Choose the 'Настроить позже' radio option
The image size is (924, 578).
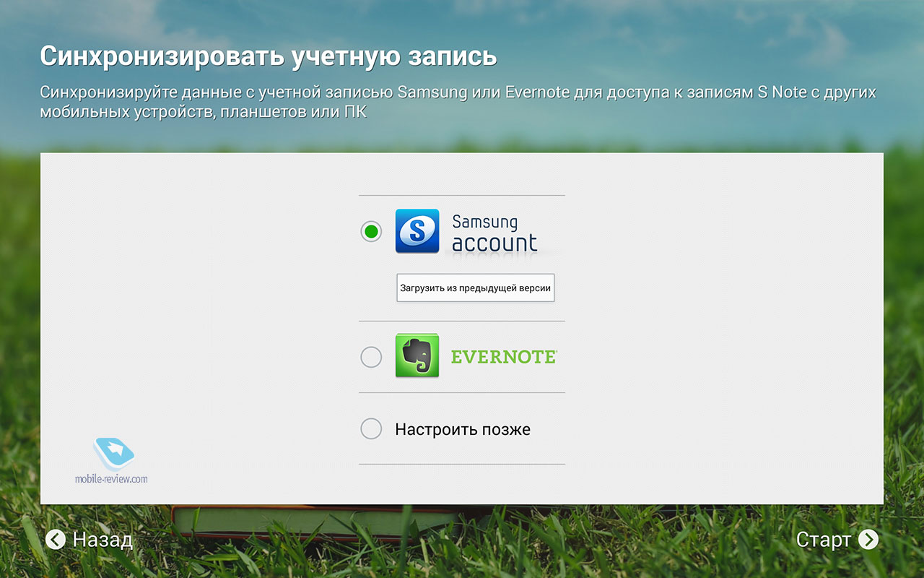click(x=371, y=429)
